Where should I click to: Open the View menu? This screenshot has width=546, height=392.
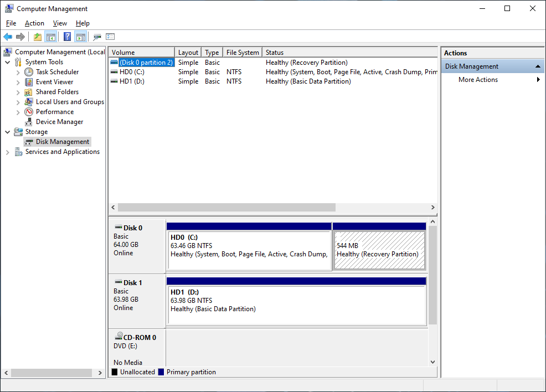(x=60, y=23)
